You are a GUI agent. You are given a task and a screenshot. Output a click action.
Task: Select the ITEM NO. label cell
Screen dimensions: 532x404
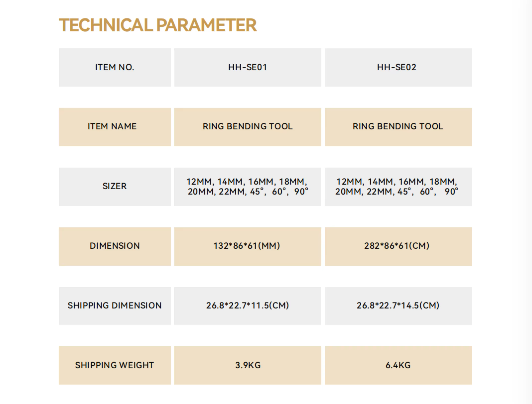pos(115,67)
